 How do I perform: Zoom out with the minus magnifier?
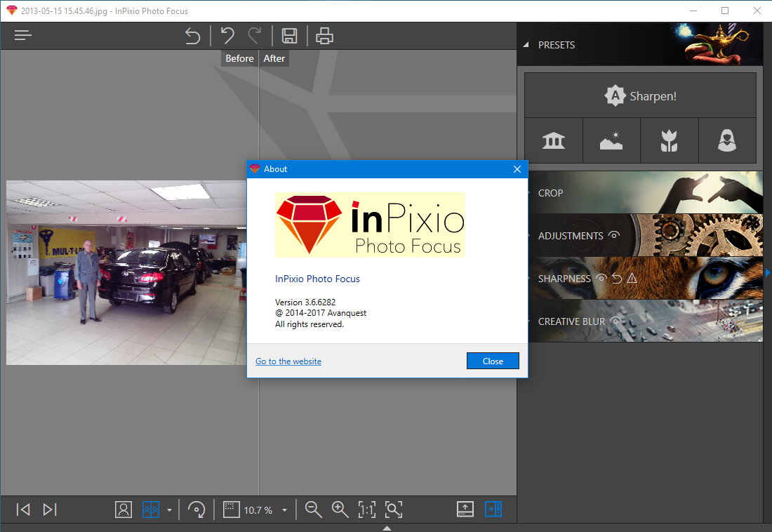313,510
